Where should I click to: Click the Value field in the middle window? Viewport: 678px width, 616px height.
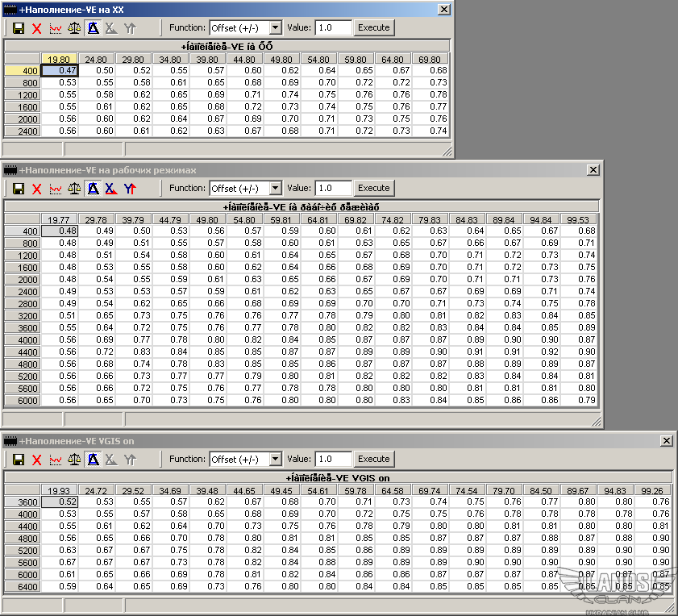[x=333, y=189]
